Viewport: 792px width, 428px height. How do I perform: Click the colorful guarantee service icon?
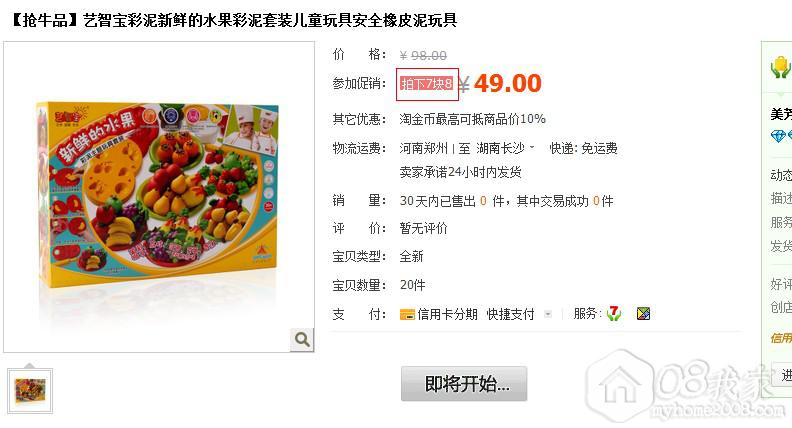[x=643, y=314]
